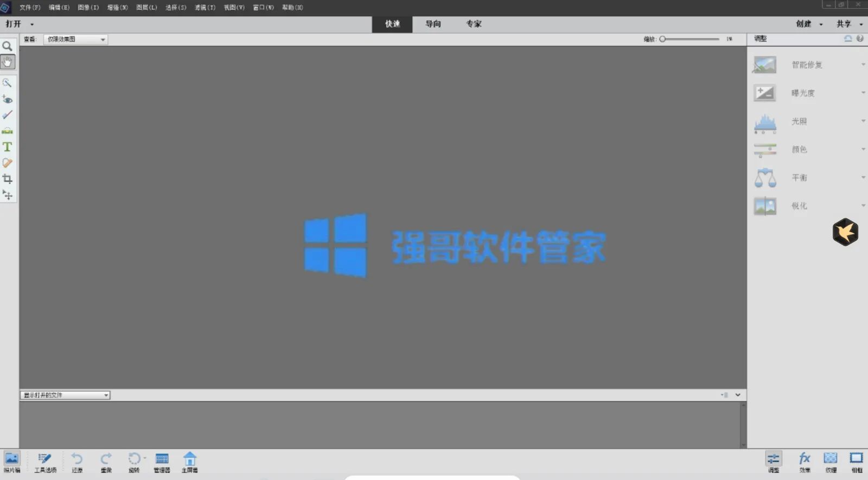
Task: Open the 滤镜(T) menu
Action: click(205, 8)
